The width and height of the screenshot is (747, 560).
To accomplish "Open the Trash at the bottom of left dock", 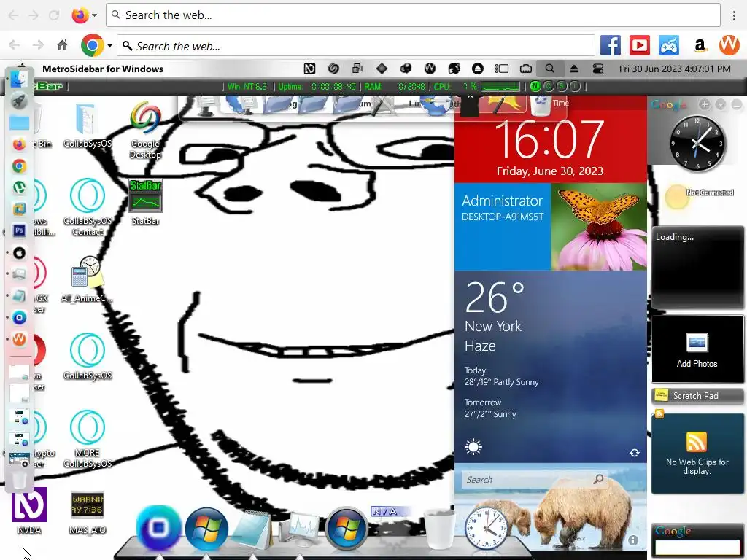I will coord(19,480).
